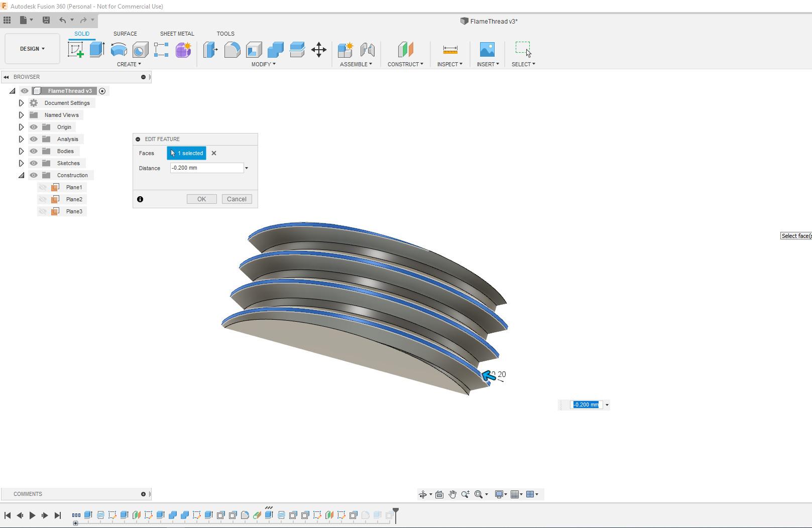Select the Fillet tool icon
The height and width of the screenshot is (528, 812).
click(x=232, y=50)
